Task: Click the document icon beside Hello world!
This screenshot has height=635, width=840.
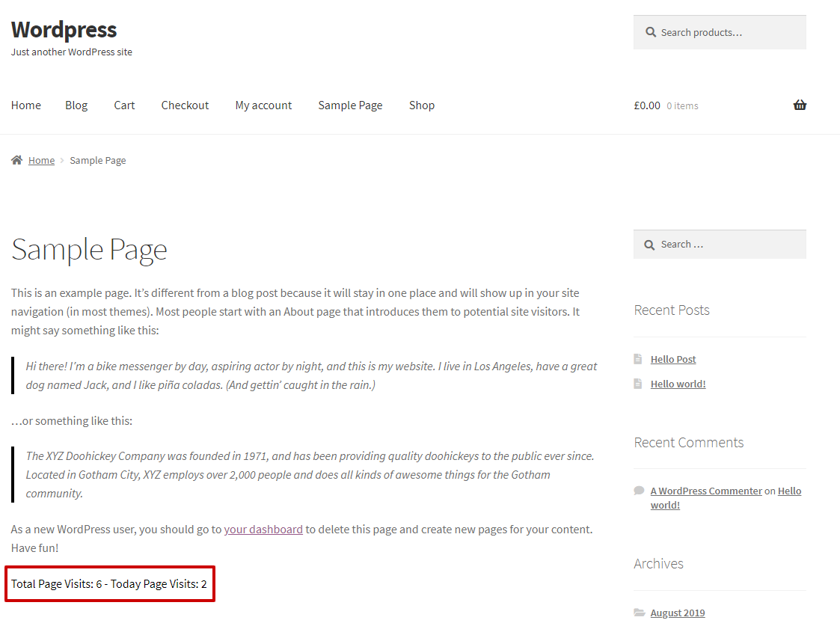Action: 638,384
